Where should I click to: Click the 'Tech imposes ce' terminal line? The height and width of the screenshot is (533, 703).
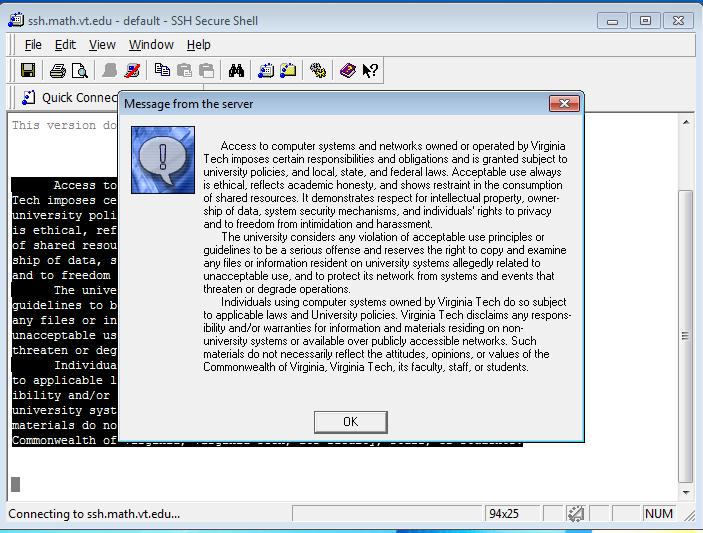(64, 200)
